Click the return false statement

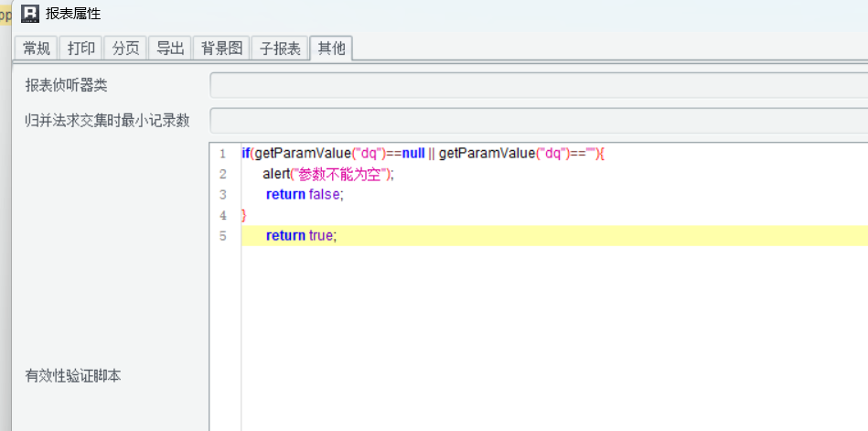point(304,195)
